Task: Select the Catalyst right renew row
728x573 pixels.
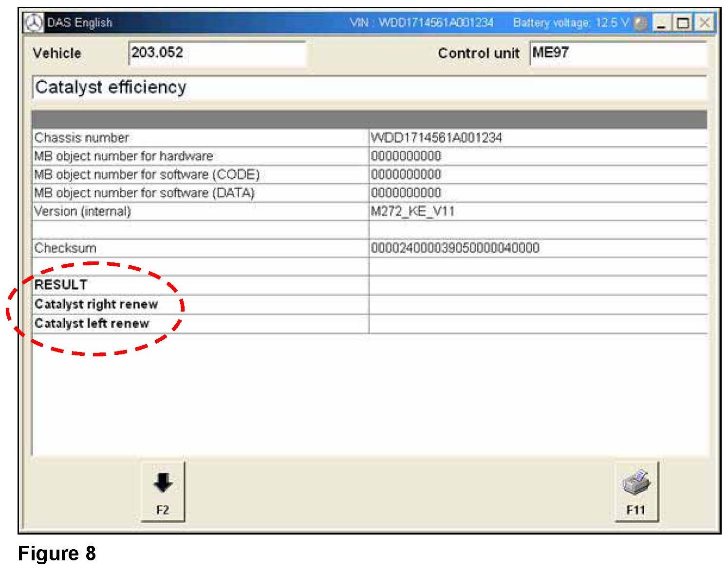Action: 370,305
